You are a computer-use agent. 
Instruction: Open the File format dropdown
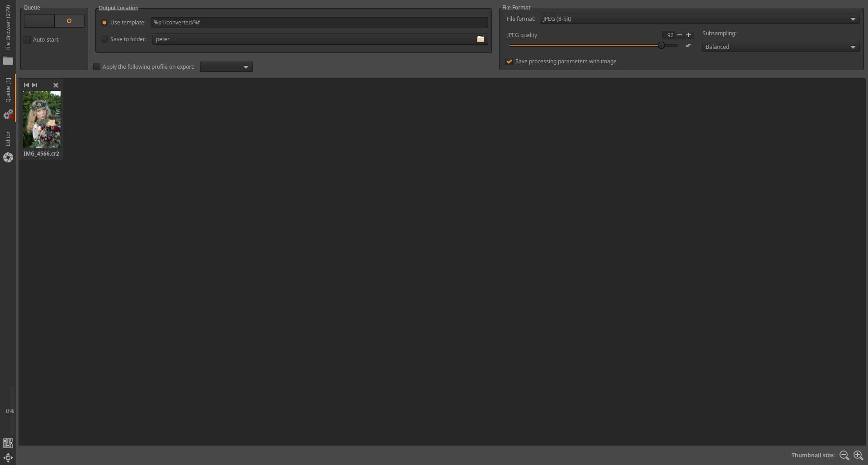tap(699, 19)
